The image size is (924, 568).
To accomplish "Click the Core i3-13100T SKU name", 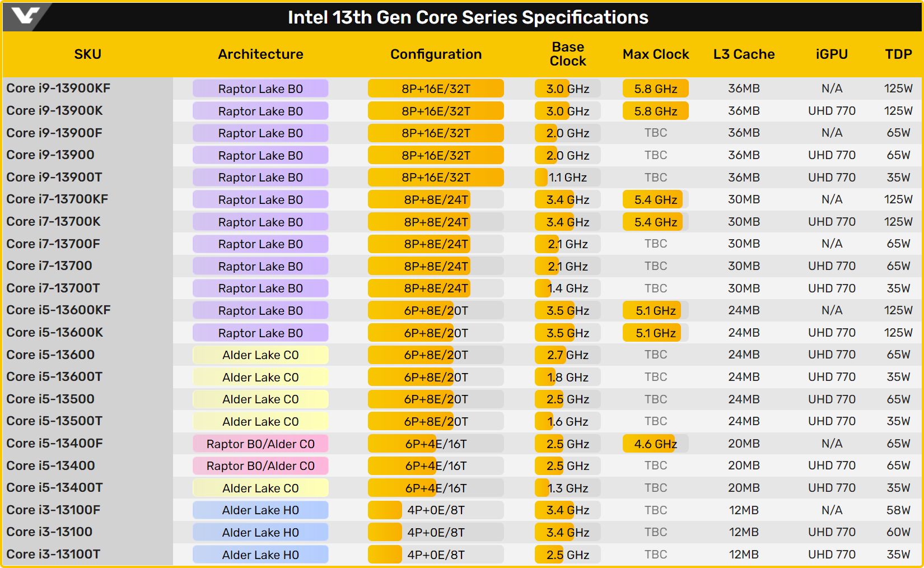I will pyautogui.click(x=53, y=555).
